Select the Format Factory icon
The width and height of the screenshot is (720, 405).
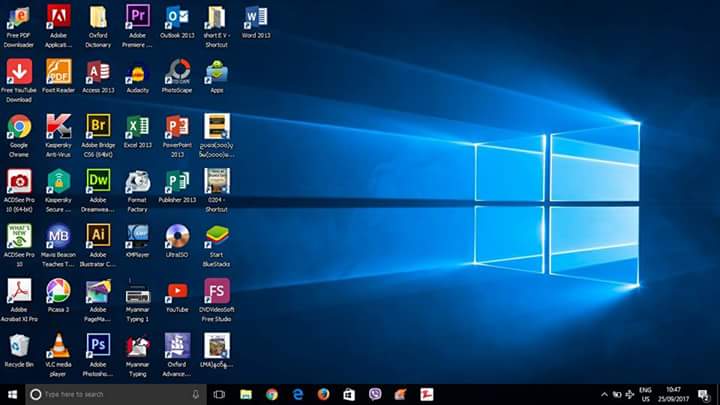[x=137, y=190]
